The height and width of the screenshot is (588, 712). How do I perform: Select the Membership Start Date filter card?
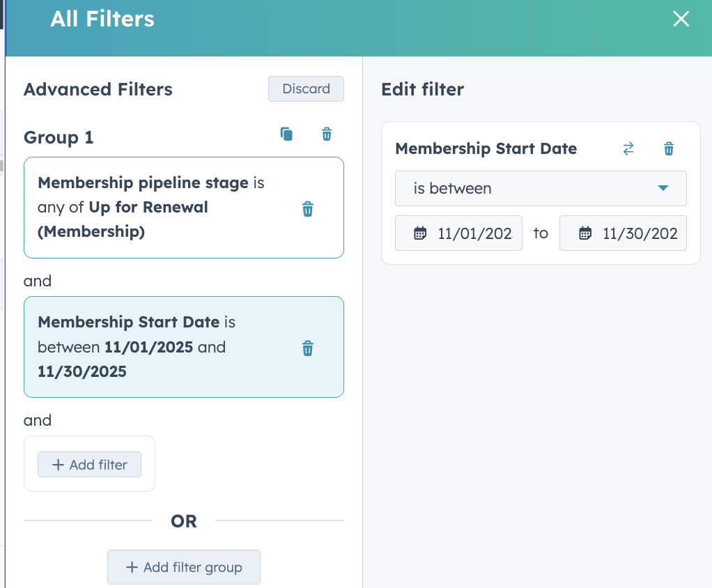coord(160,347)
